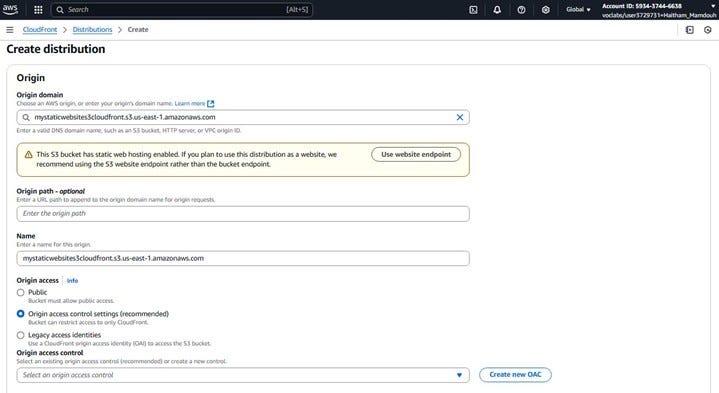Clear the origin domain with the X icon

(x=460, y=117)
